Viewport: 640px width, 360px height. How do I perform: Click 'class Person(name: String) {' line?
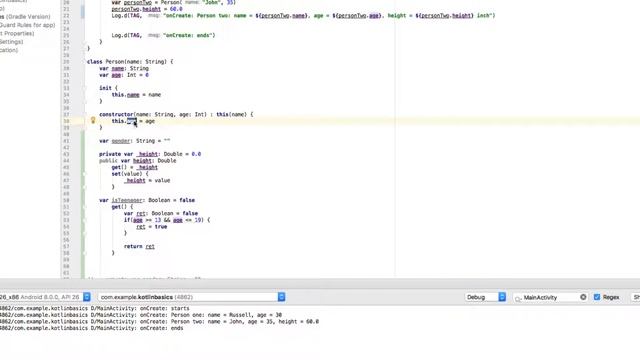[130, 62]
